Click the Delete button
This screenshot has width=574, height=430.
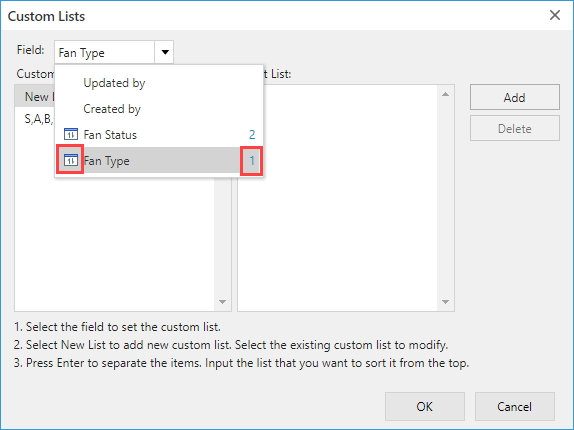tap(515, 128)
